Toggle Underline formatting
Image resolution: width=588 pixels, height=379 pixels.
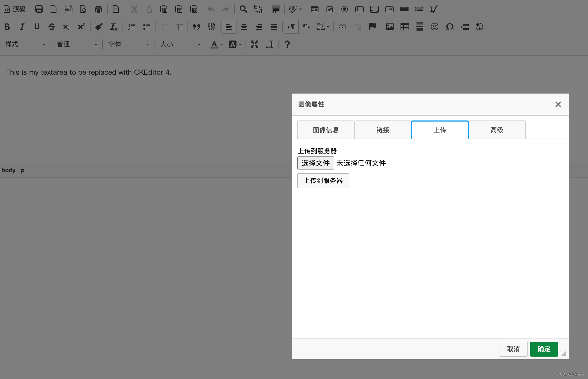[37, 27]
